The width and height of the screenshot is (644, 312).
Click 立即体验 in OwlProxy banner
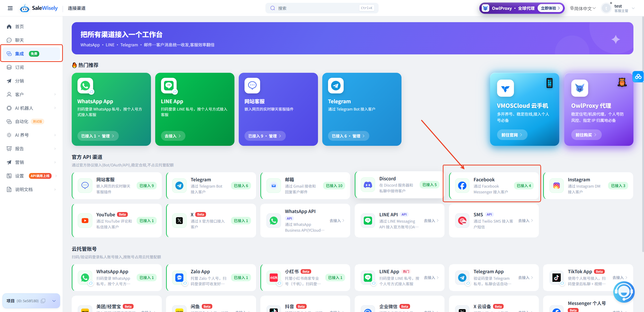(550, 8)
